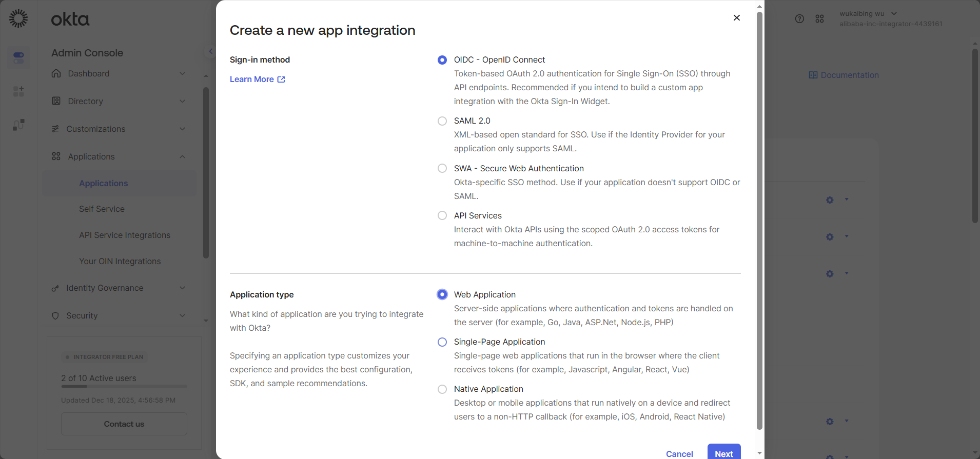The image size is (980, 459).
Task: Click the dialog vertical scrollbar
Action: click(x=759, y=221)
